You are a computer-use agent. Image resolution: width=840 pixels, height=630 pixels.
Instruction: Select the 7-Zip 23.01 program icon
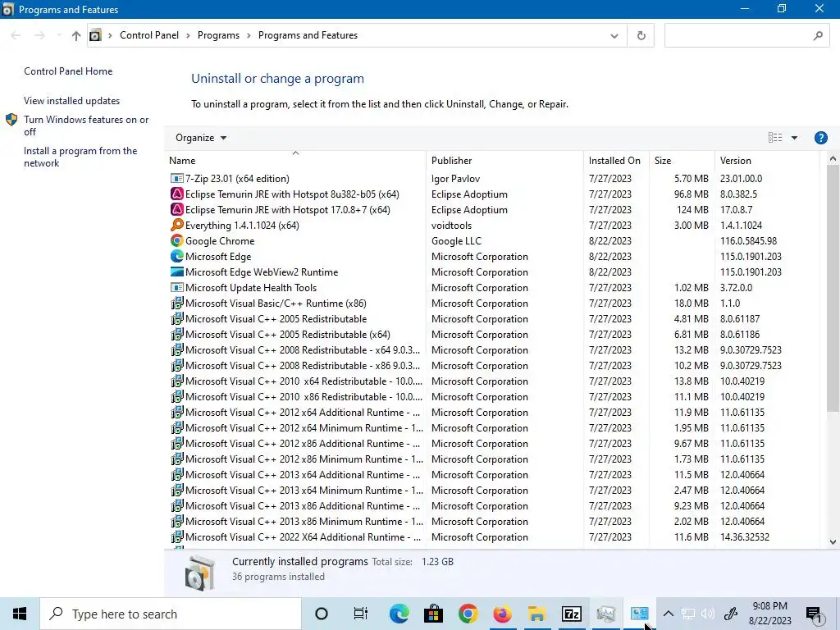point(177,178)
